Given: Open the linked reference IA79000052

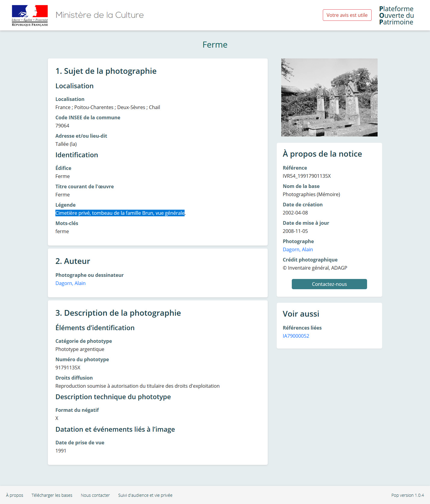Looking at the screenshot, I should tap(296, 336).
